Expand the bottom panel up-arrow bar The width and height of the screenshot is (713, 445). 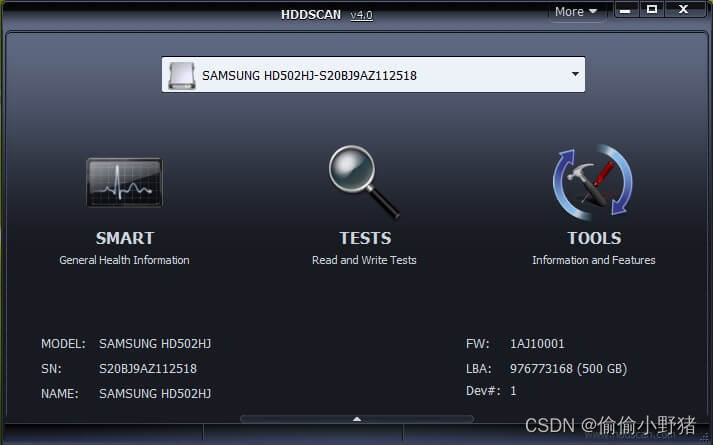(x=357, y=419)
